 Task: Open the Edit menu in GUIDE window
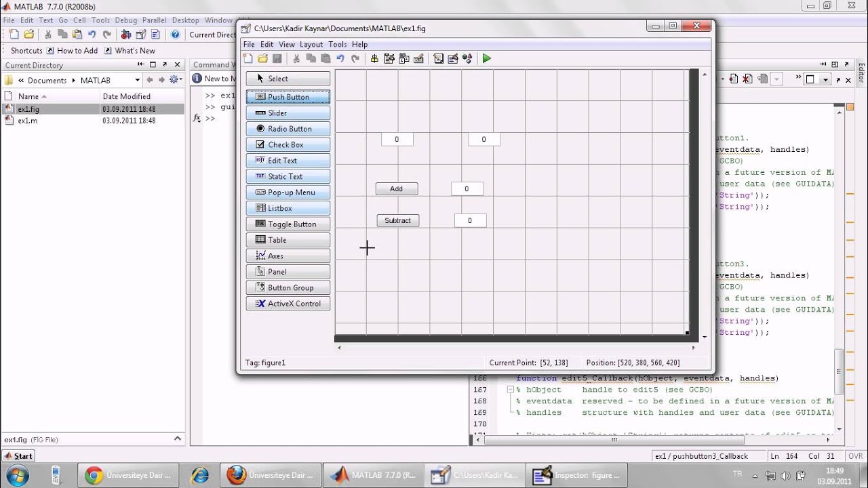(267, 45)
